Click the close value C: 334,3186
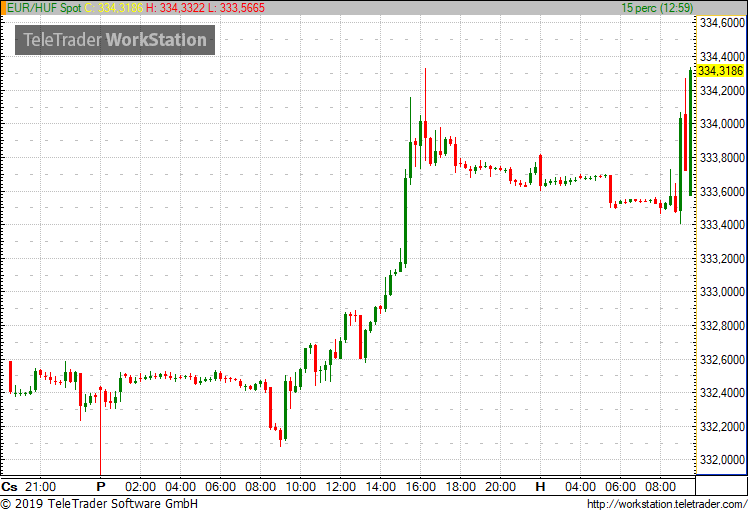The image size is (748, 513). click(114, 8)
